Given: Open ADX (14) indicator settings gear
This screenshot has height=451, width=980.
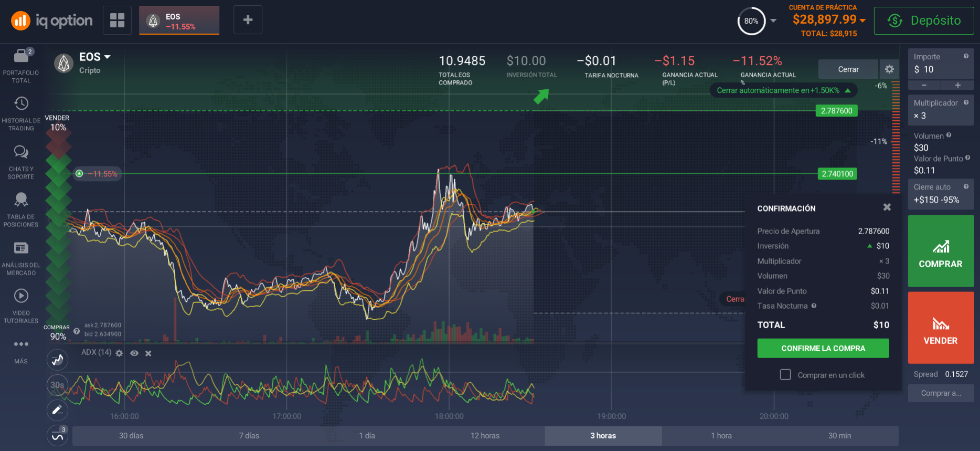Looking at the screenshot, I should click(x=119, y=353).
